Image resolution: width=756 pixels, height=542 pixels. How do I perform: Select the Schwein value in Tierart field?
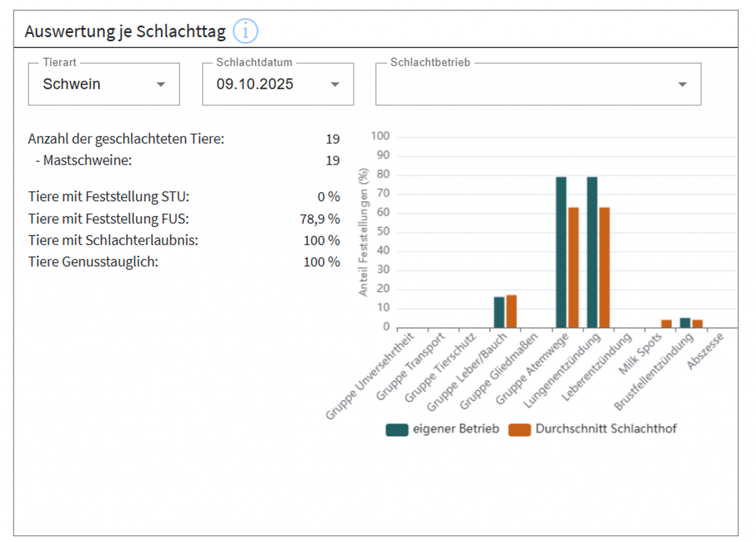coord(72,84)
